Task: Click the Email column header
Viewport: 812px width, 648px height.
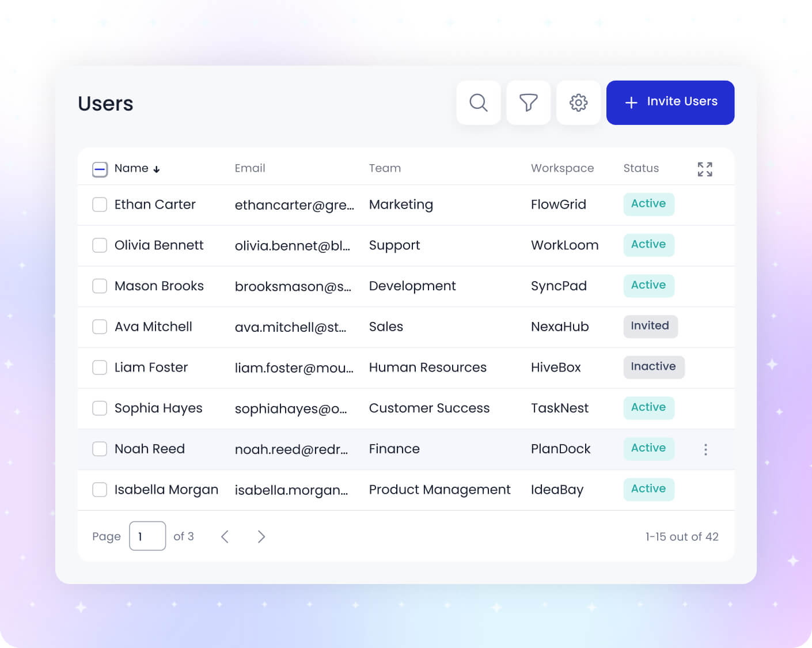Action: pyautogui.click(x=250, y=168)
